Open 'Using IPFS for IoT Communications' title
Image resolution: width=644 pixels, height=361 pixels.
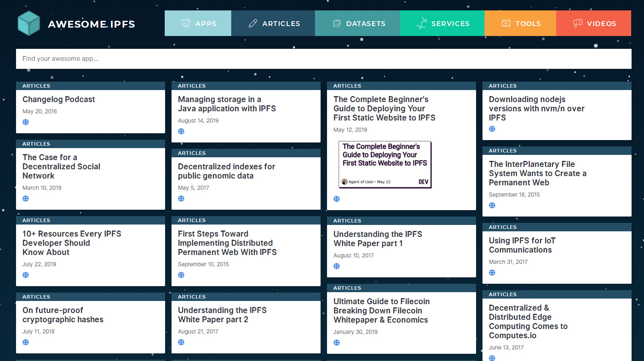(522, 245)
